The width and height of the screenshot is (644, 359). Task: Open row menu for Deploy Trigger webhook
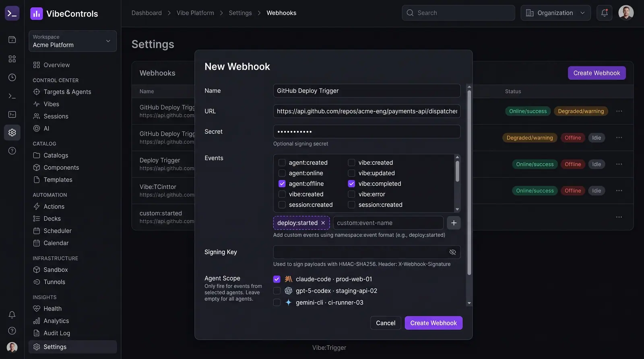[619, 164]
